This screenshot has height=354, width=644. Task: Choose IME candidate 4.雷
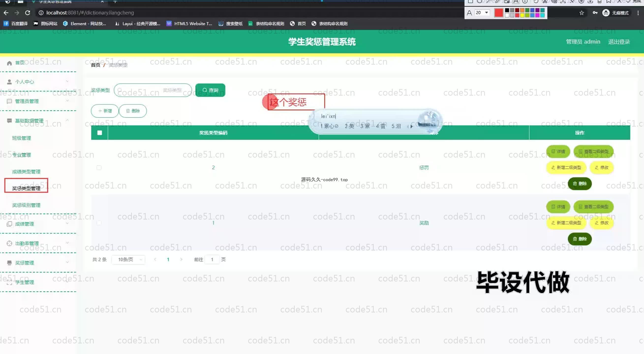[x=381, y=126]
